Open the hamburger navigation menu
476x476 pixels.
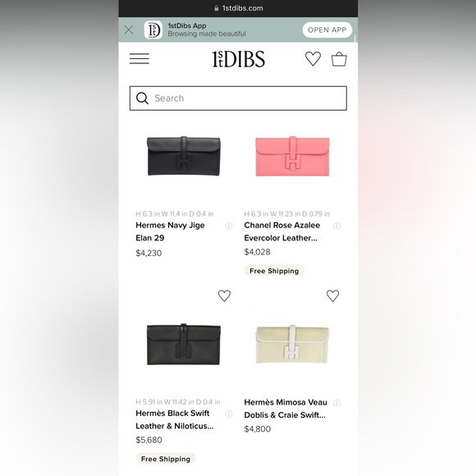tap(140, 58)
